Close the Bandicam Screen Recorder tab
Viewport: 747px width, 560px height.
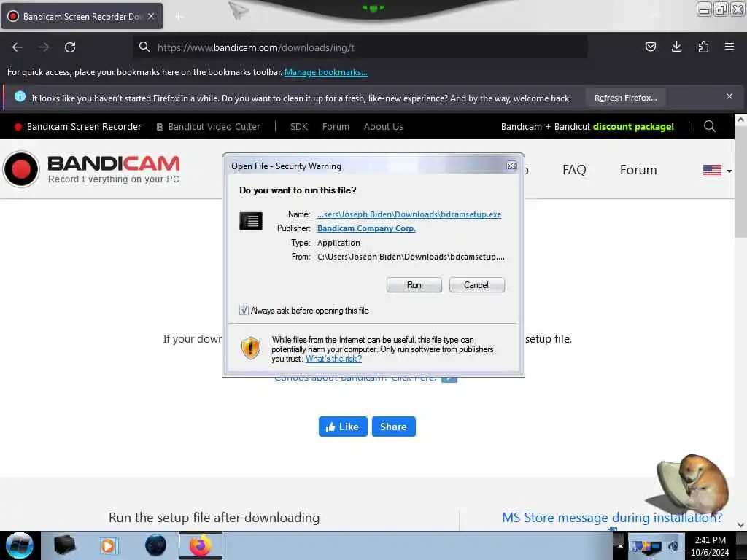coord(151,16)
